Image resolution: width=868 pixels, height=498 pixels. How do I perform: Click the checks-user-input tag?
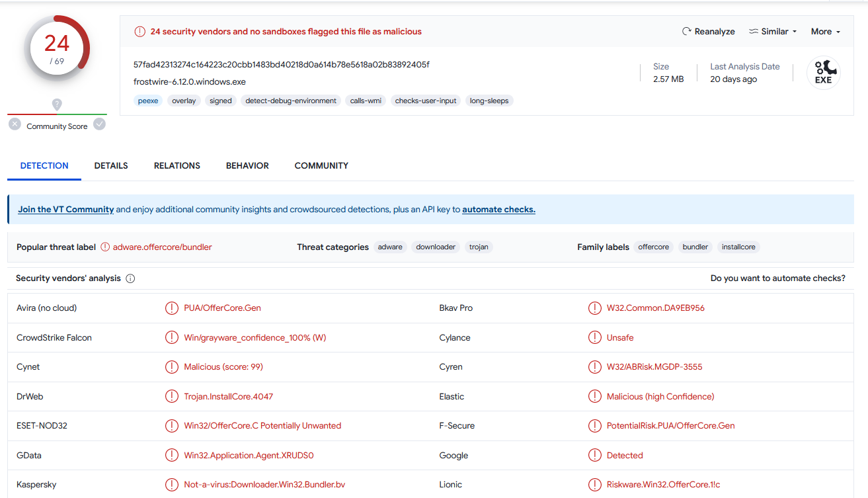pos(426,101)
